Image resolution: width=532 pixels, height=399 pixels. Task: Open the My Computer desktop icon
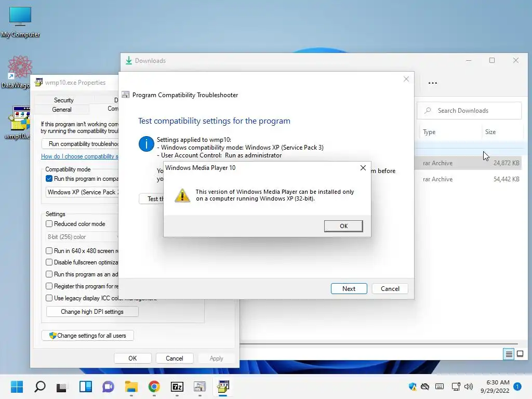click(20, 22)
